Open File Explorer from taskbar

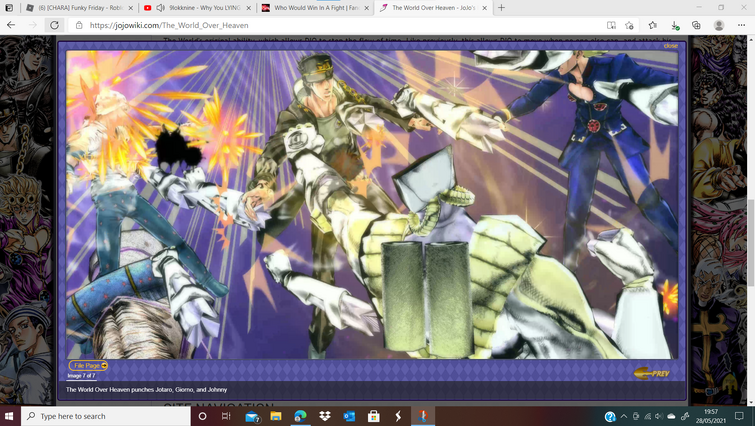[x=276, y=416]
